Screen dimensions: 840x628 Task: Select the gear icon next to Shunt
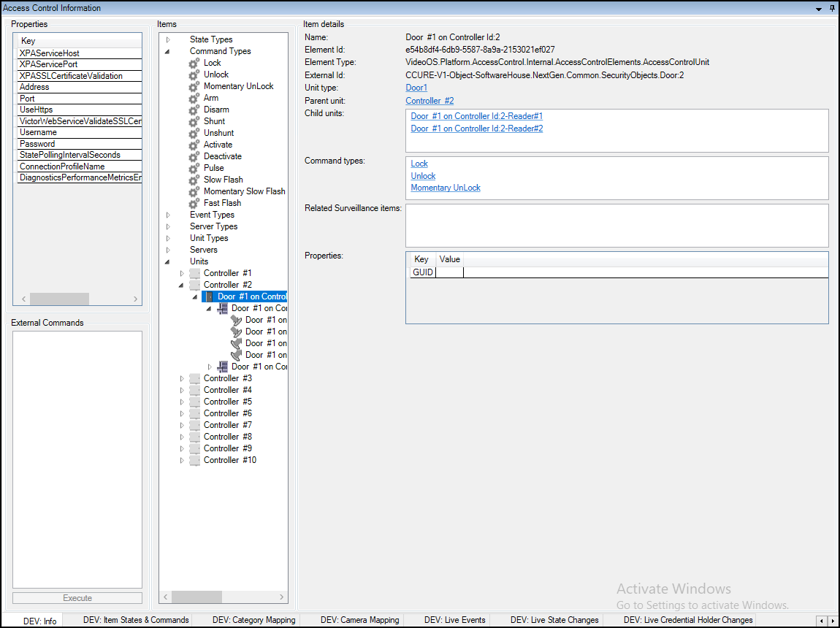[194, 121]
